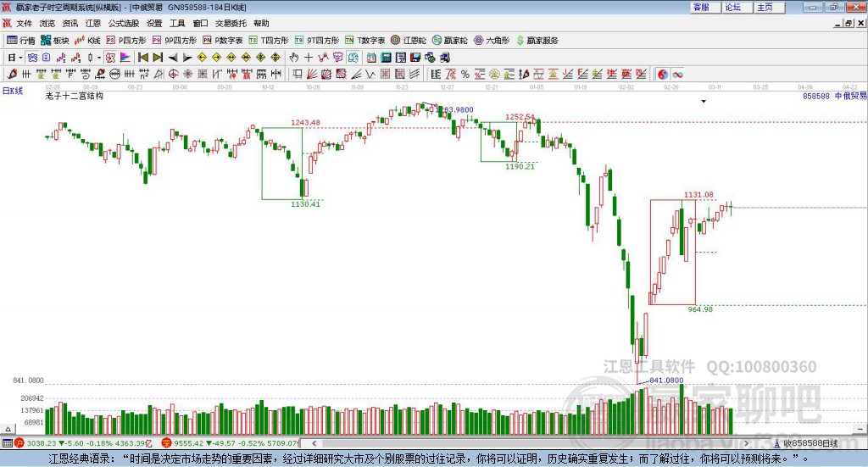
Task: Click the save floppy disk icon
Action: 415,57
